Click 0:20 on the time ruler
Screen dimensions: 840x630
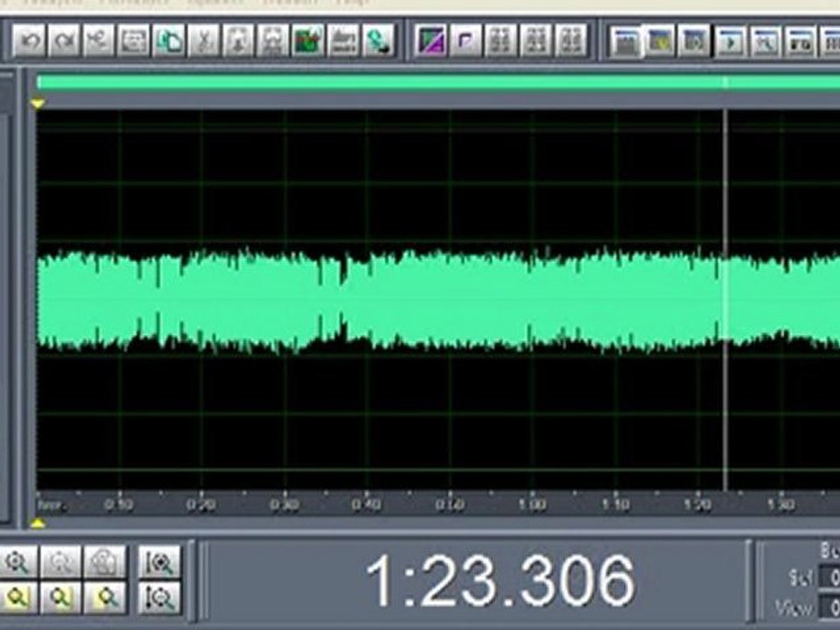click(201, 505)
